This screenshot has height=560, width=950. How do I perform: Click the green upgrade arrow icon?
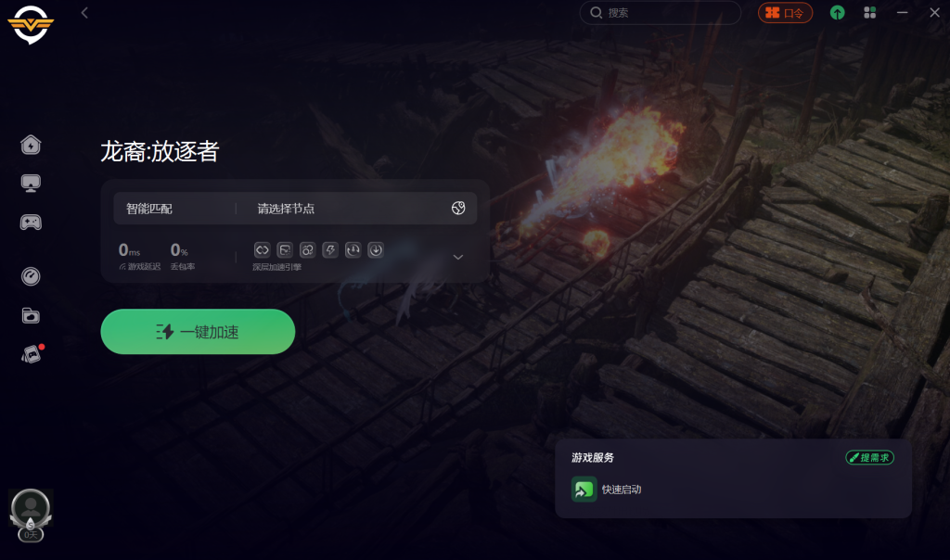pyautogui.click(x=838, y=13)
